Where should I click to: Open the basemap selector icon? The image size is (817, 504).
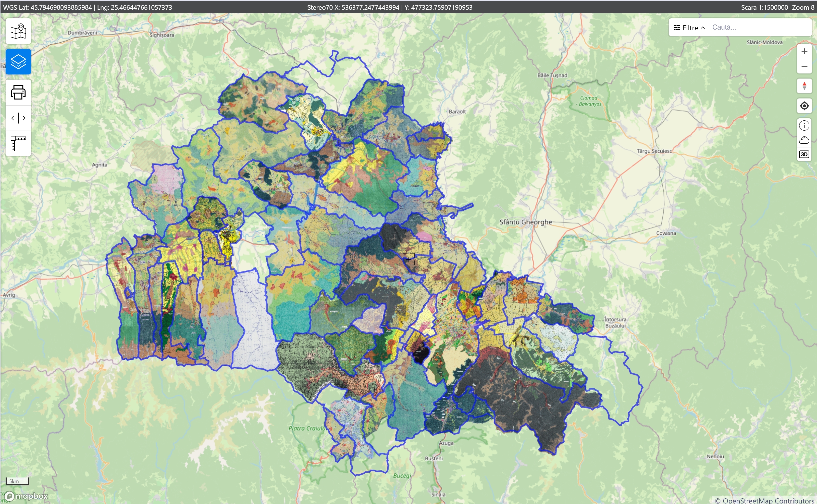click(x=18, y=31)
